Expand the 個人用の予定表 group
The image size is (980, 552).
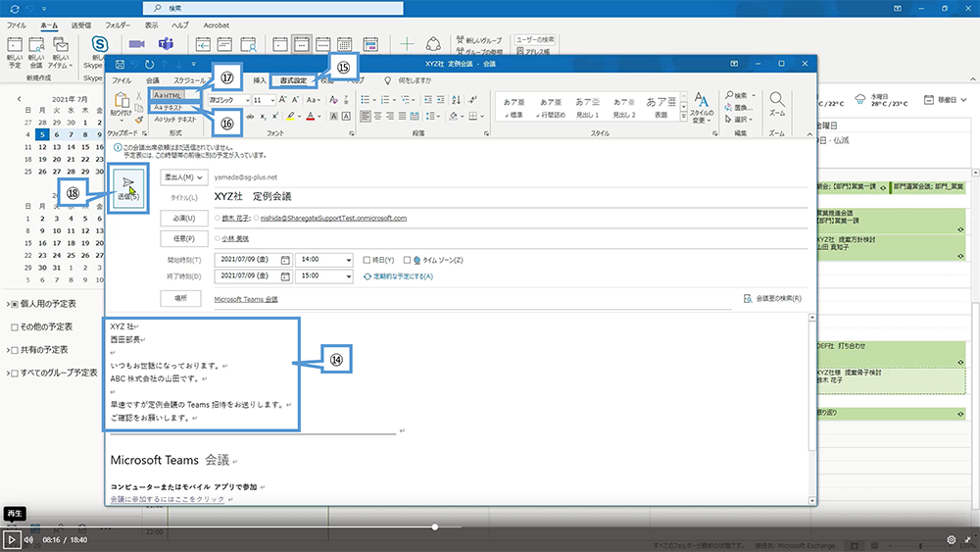click(x=8, y=305)
